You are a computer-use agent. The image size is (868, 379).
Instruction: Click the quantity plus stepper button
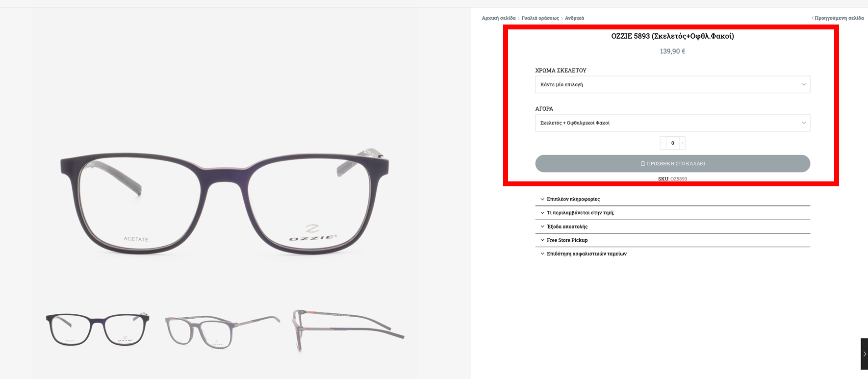pos(682,143)
